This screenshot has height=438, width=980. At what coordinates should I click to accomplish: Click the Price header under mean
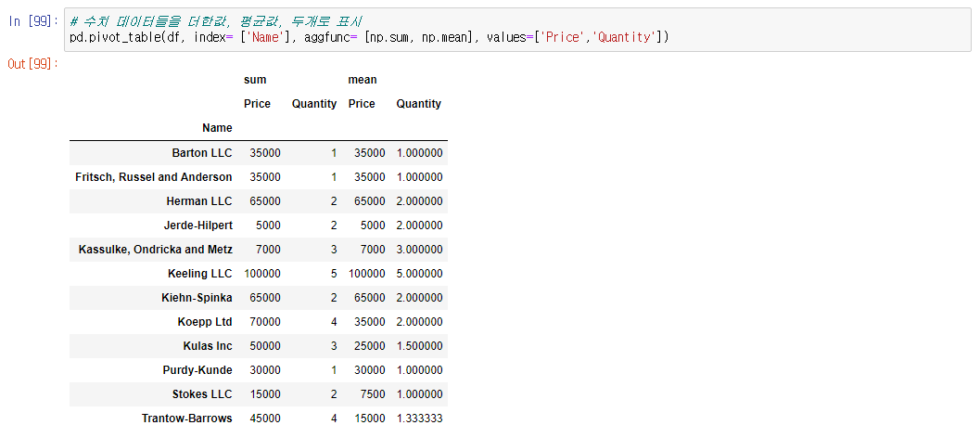(362, 104)
